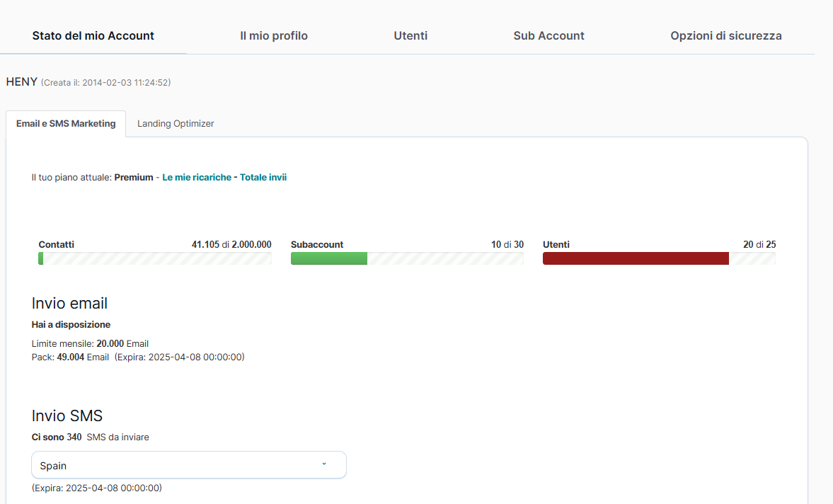Select the Opzioni di sicurezza tab
833x504 pixels.
(725, 35)
